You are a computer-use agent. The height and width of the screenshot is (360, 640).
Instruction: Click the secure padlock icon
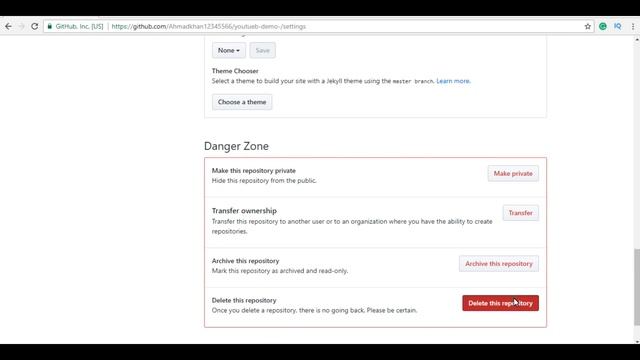point(49,26)
